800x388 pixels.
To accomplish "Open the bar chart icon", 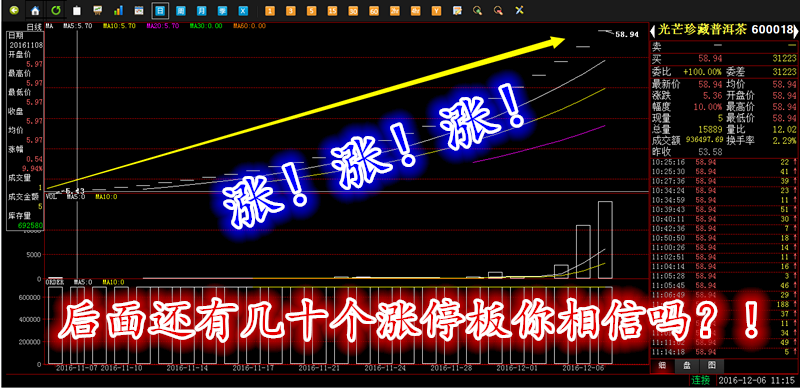I will point(118,10).
